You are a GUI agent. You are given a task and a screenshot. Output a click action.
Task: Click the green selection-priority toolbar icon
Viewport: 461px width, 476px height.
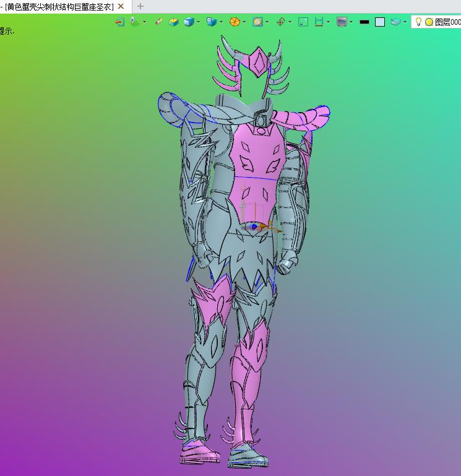134,22
